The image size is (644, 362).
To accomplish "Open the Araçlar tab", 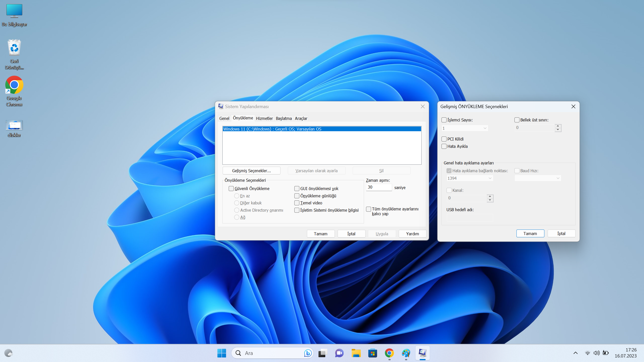I will tap(301, 118).
